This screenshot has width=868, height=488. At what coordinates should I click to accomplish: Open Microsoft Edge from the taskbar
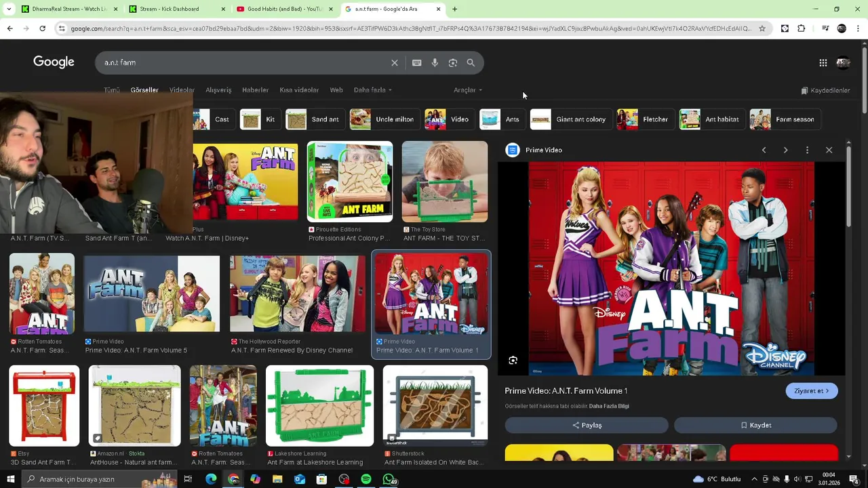tap(211, 479)
